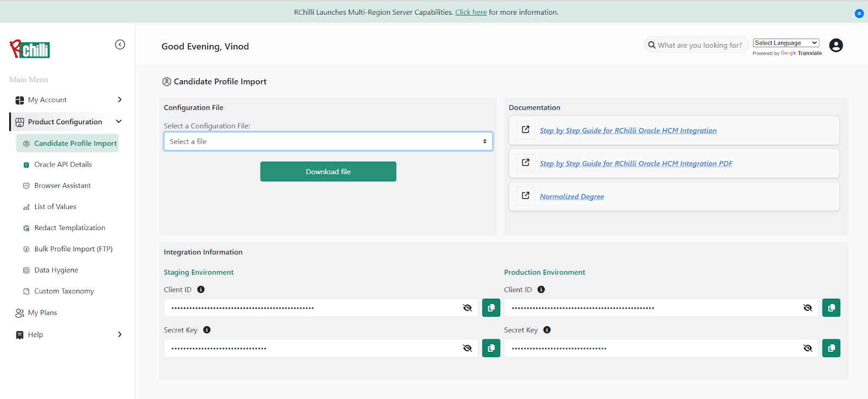Close the announcement banner
This screenshot has width=868, height=399.
(x=859, y=14)
